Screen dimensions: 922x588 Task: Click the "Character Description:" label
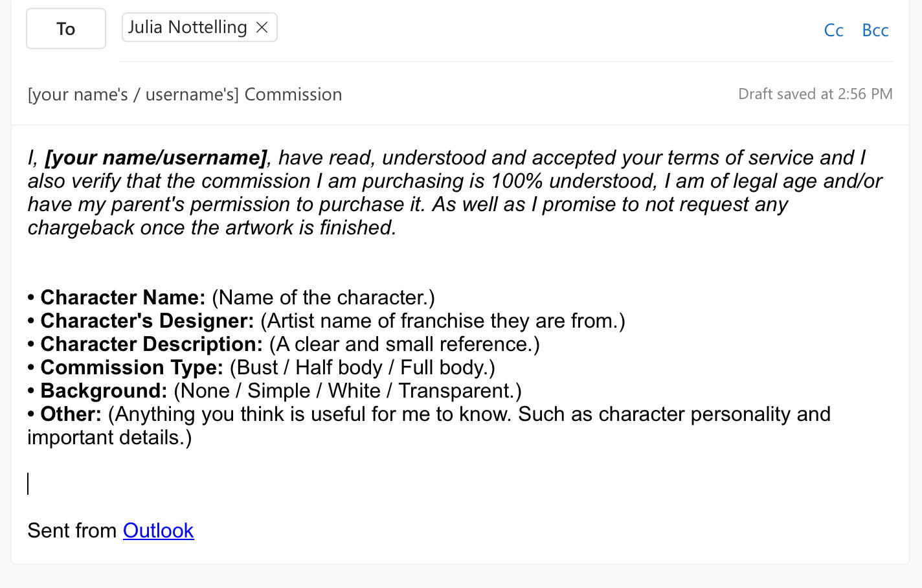click(152, 345)
